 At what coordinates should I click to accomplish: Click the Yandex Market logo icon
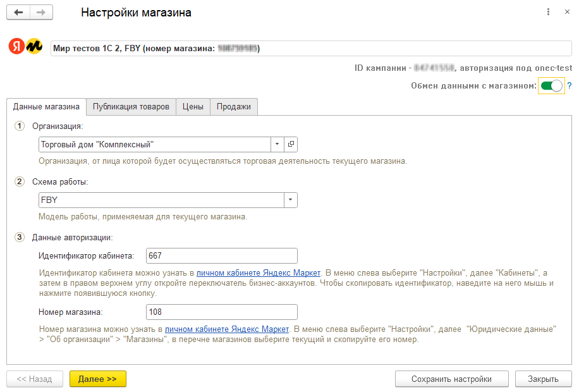point(25,47)
